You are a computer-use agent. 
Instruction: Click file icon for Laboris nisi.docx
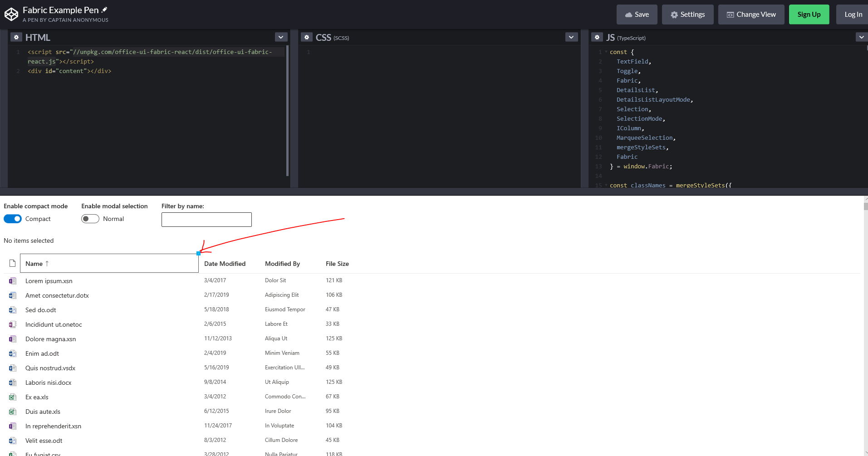coord(13,382)
